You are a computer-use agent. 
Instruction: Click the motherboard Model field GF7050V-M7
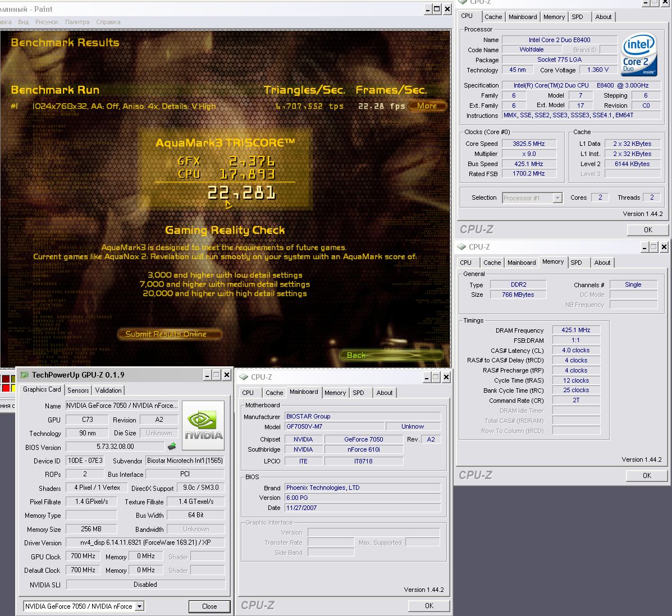point(334,427)
